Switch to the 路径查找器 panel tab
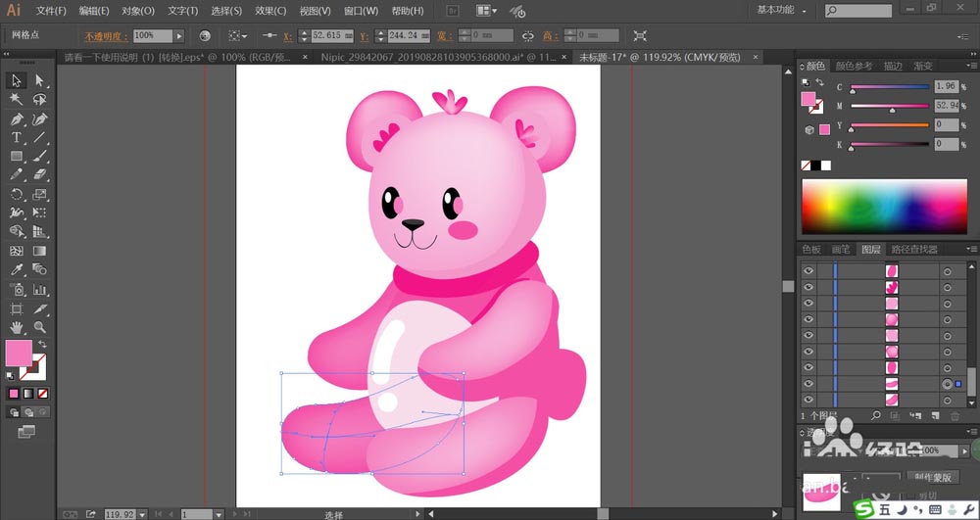 click(x=914, y=249)
